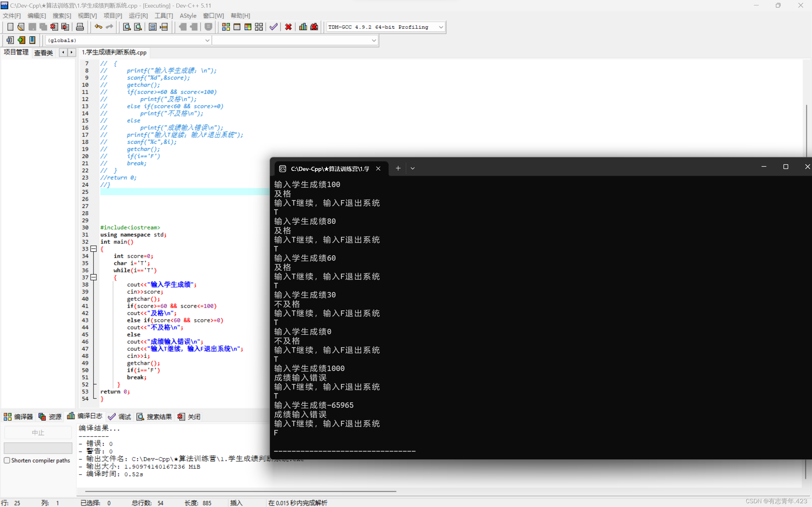Click the right tab scroll arrow in sidebar
The image size is (812, 507).
pyautogui.click(x=71, y=52)
